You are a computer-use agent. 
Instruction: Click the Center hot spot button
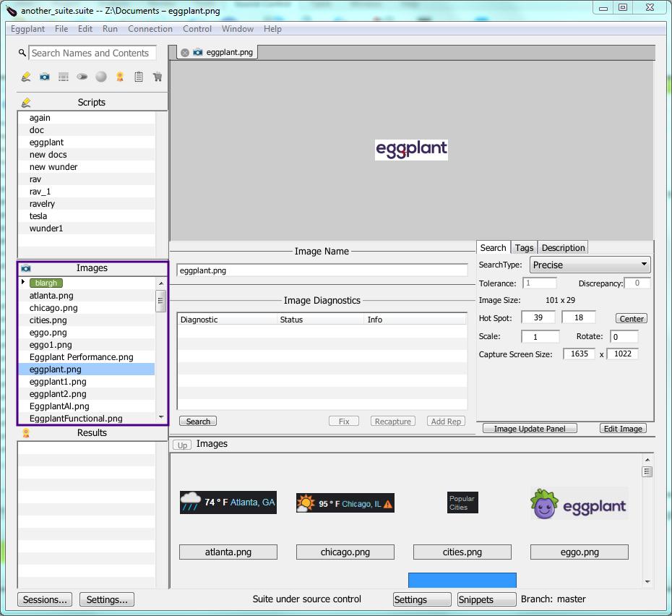pyautogui.click(x=632, y=318)
